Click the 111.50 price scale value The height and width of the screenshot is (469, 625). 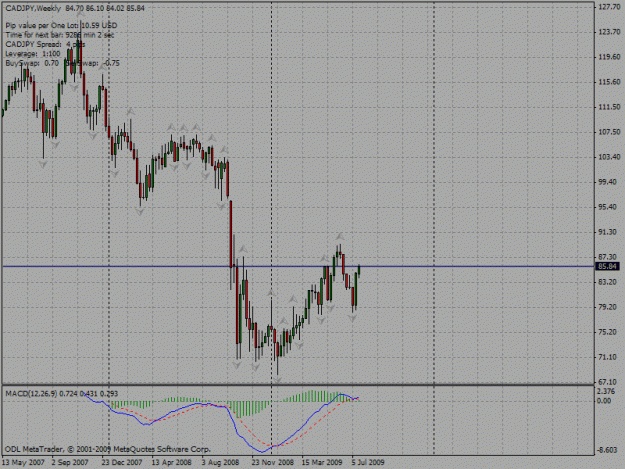[x=609, y=107]
